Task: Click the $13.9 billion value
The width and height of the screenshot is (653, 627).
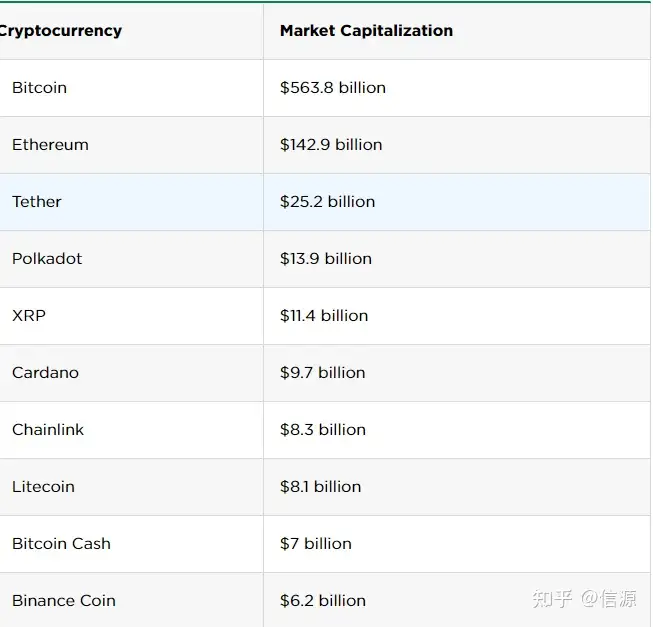Action: tap(326, 259)
